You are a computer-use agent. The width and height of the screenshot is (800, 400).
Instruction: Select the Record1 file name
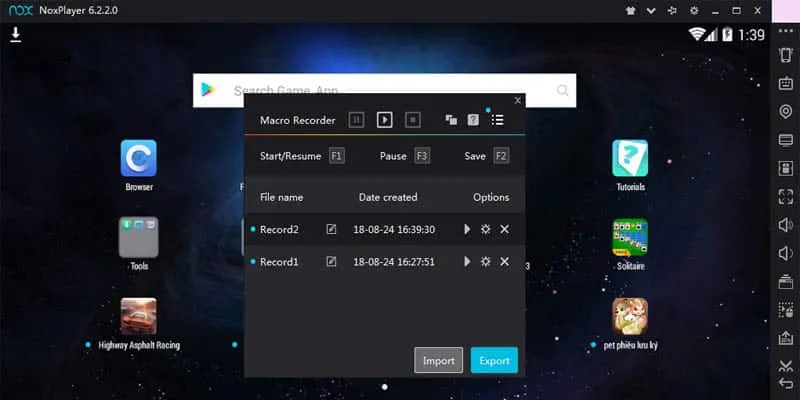coord(279,262)
